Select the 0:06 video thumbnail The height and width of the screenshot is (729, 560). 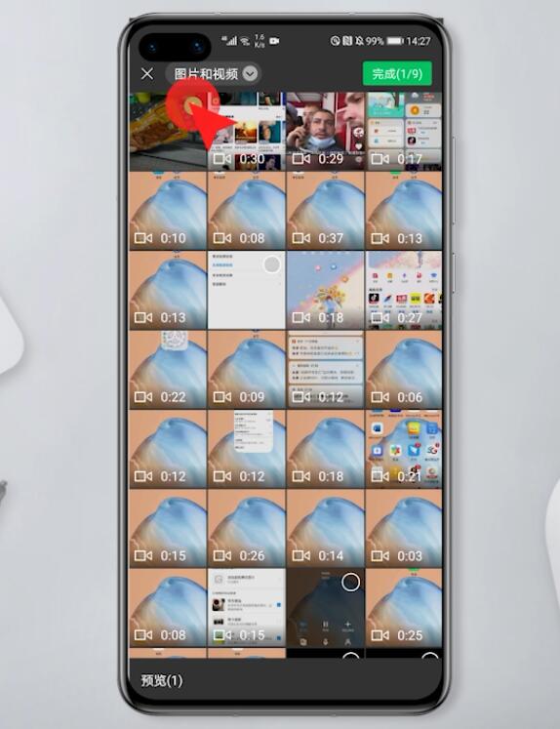(x=404, y=370)
